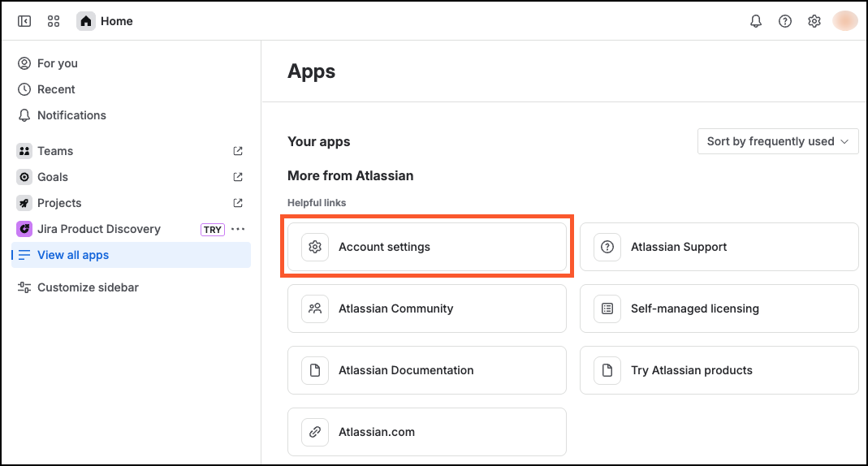Viewport: 868px width, 466px height.
Task: Open Recent in the sidebar
Action: (56, 89)
